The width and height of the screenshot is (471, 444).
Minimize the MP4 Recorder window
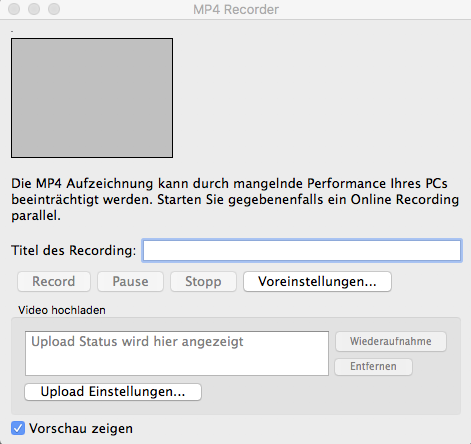34,9
